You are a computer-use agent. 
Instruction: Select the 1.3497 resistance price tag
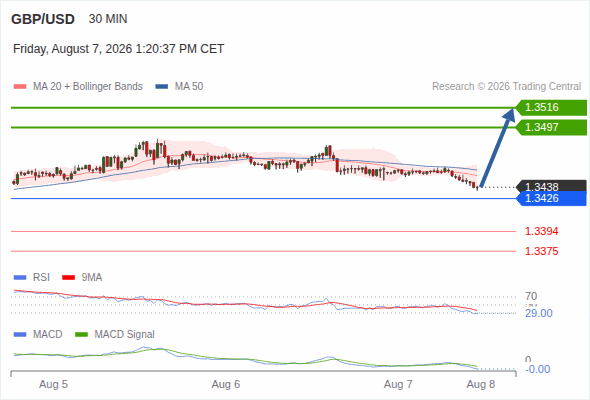click(551, 127)
